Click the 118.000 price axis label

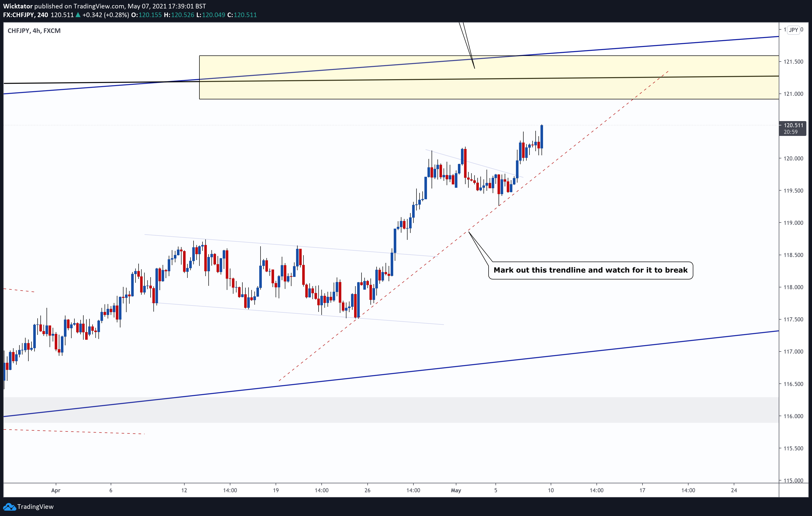[793, 287]
